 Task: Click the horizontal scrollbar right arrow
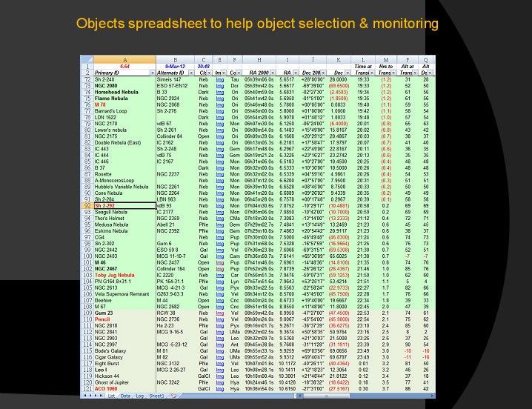coord(432,396)
